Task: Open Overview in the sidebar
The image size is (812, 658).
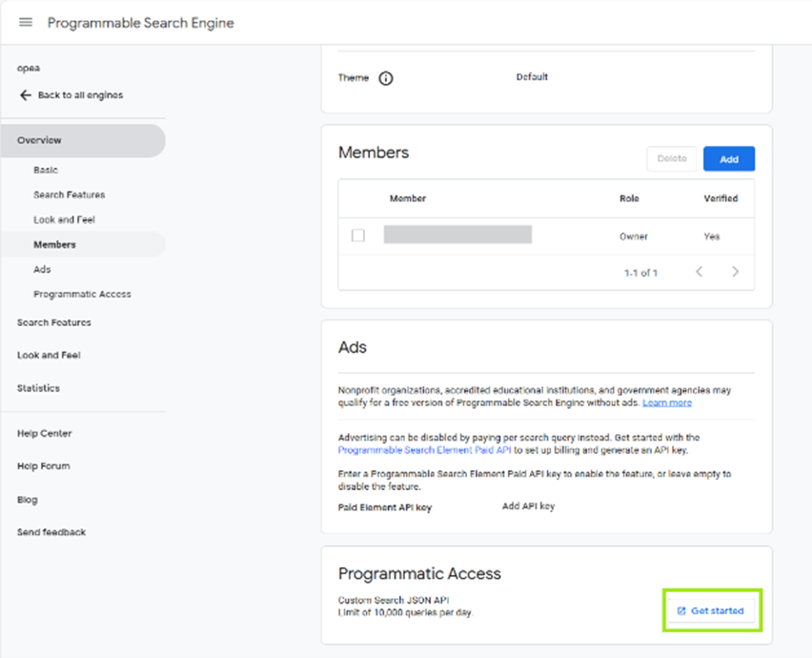Action: coord(40,140)
